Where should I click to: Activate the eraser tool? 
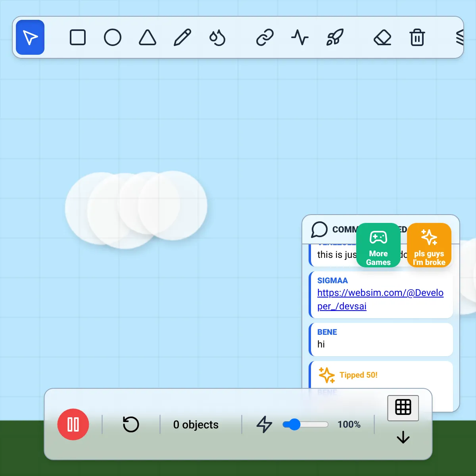tap(382, 37)
